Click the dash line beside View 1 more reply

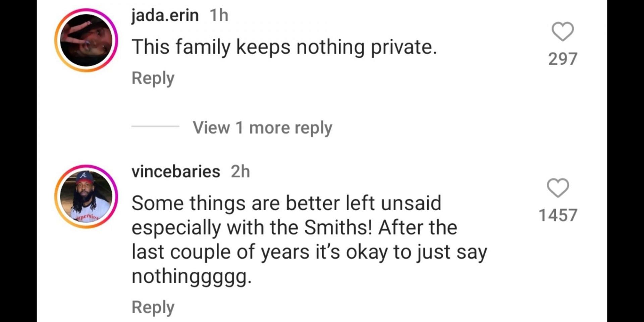155,126
